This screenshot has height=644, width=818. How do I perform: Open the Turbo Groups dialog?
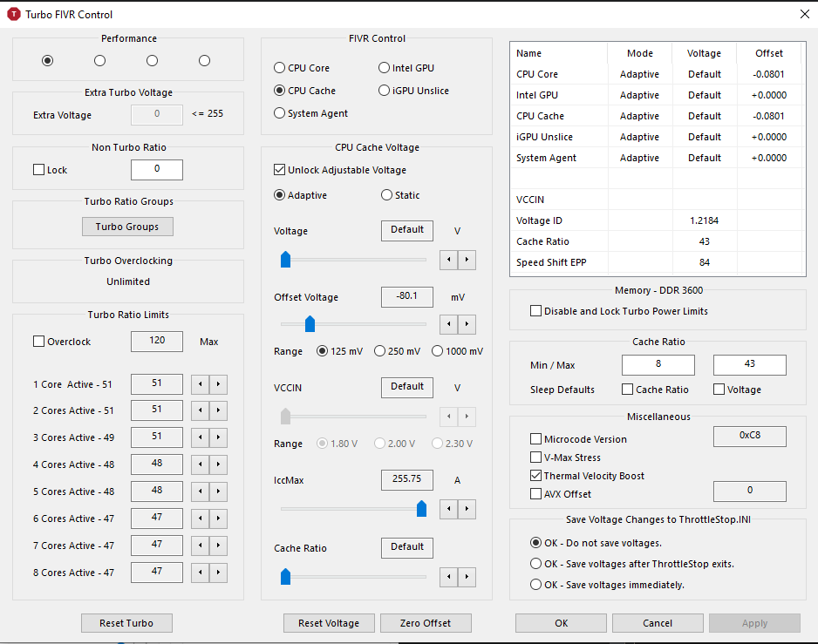127,227
